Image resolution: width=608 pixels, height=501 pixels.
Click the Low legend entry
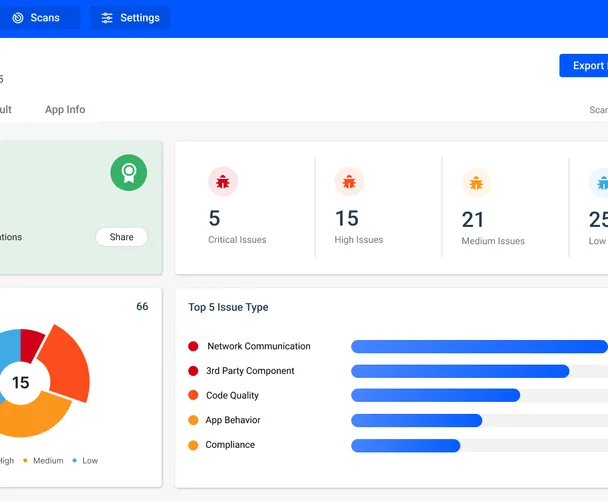[85, 461]
